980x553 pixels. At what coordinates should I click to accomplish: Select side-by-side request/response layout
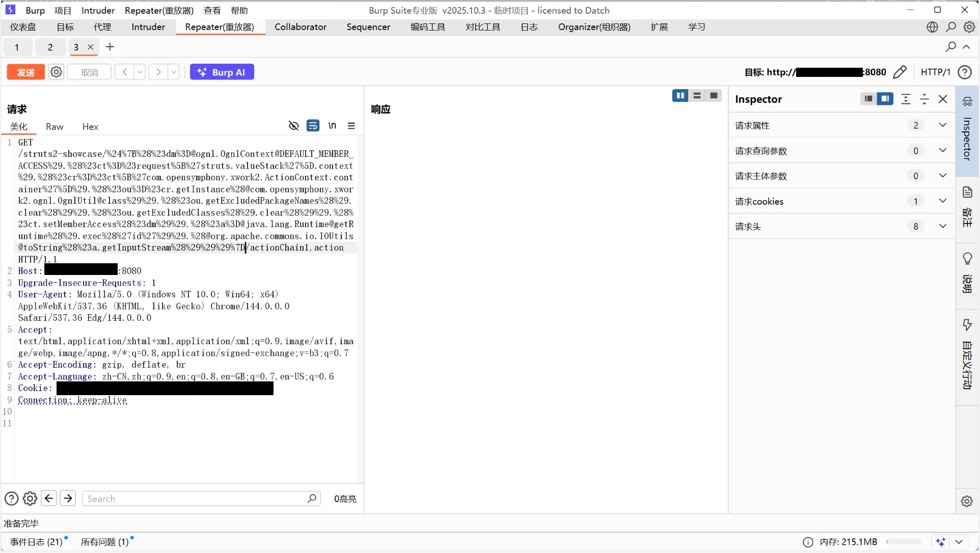680,96
